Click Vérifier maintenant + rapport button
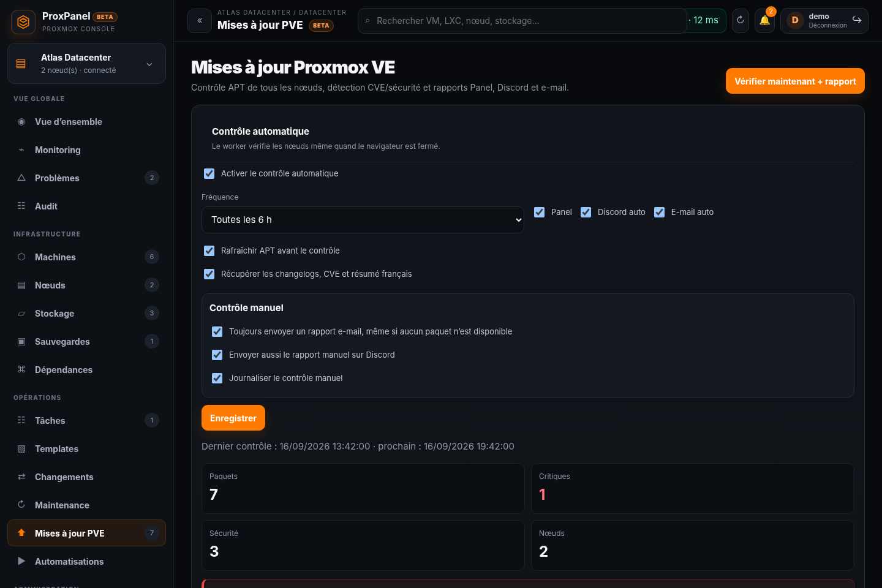This screenshot has height=588, width=882. point(795,81)
